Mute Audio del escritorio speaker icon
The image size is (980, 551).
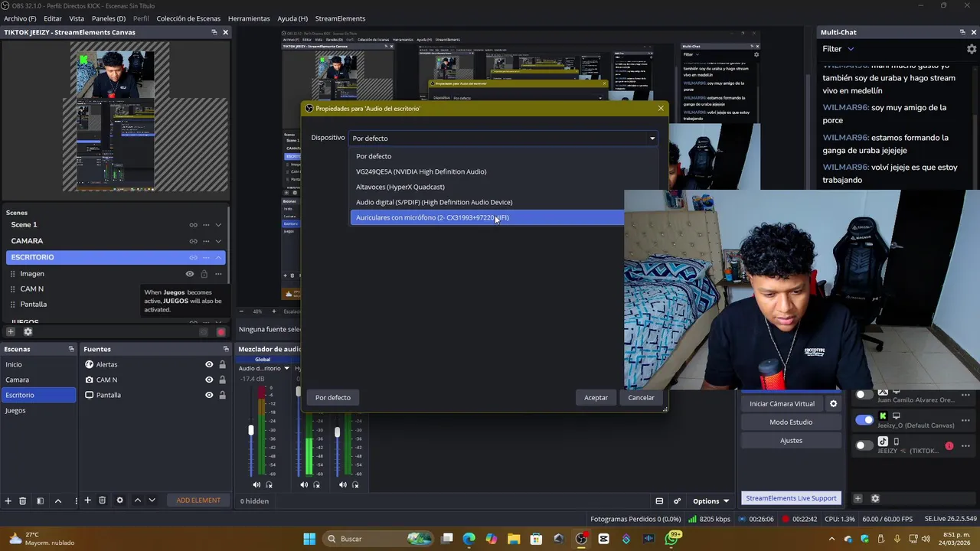pyautogui.click(x=256, y=484)
